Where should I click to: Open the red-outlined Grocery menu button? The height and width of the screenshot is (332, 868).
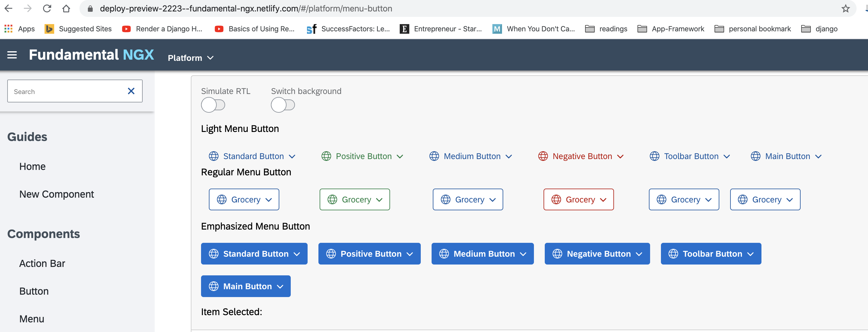(578, 199)
